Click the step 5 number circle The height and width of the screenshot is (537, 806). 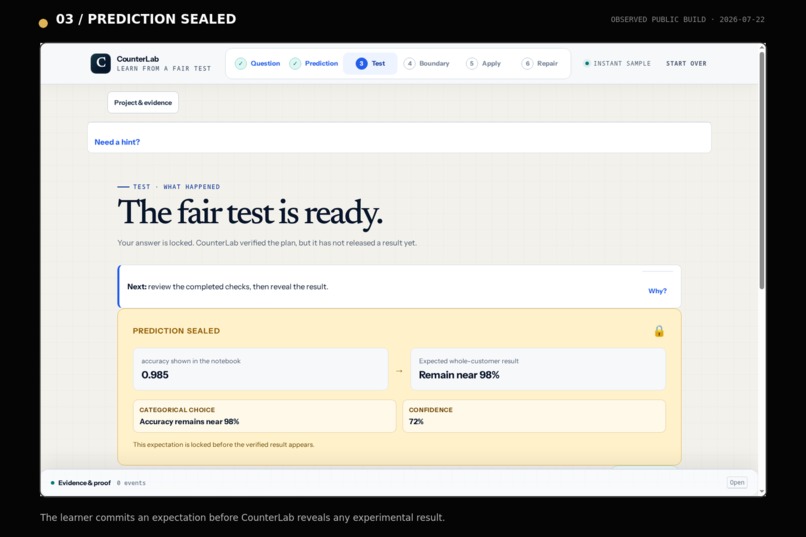pyautogui.click(x=472, y=64)
